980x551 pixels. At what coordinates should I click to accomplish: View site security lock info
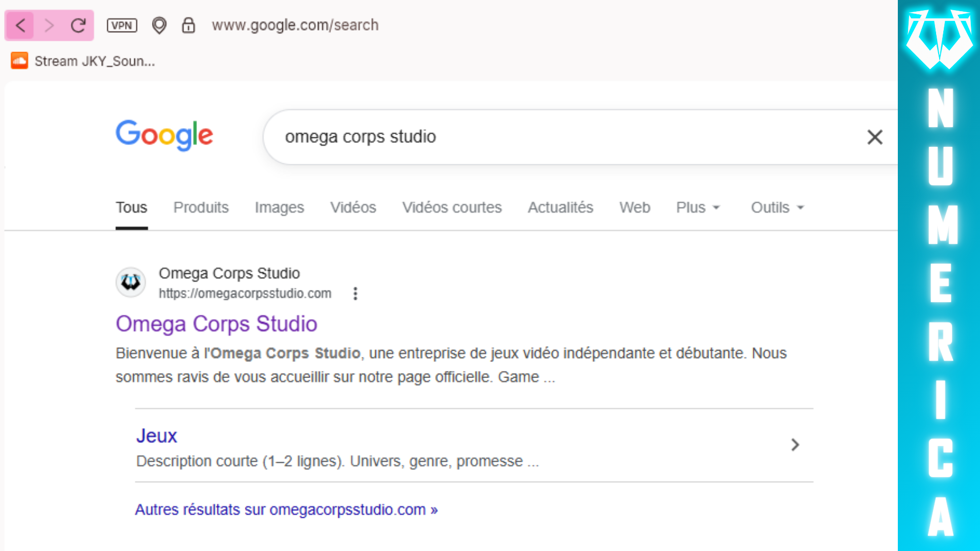tap(188, 25)
